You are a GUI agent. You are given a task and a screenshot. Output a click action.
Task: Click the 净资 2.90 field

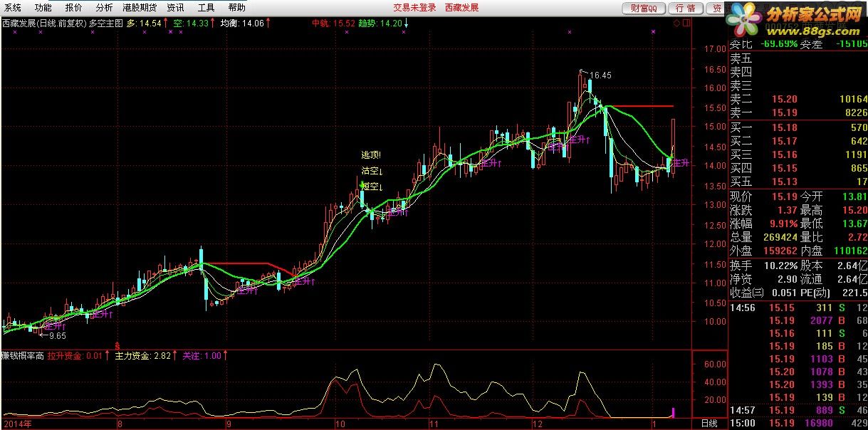point(763,278)
